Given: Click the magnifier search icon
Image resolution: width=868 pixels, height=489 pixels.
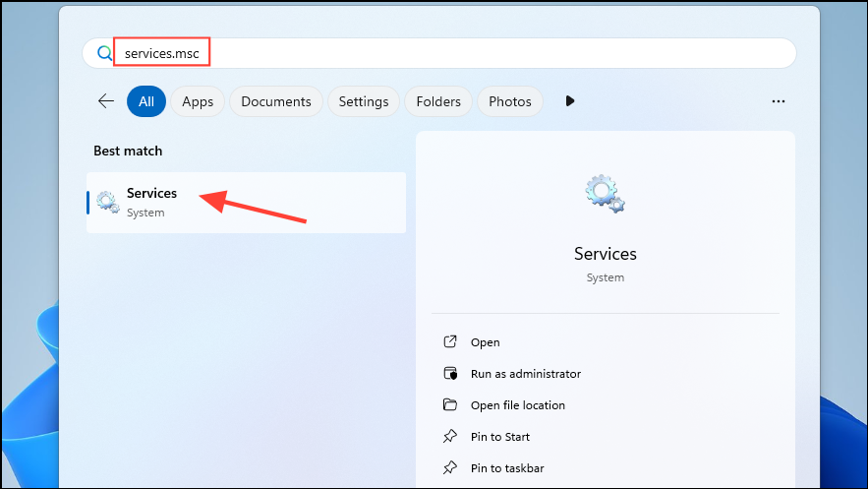Looking at the screenshot, I should pos(104,53).
